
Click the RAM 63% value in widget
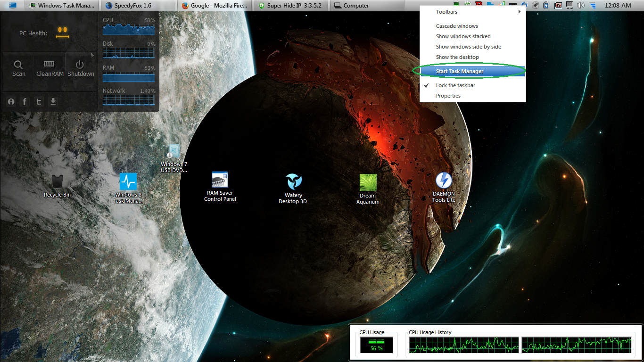(x=150, y=68)
